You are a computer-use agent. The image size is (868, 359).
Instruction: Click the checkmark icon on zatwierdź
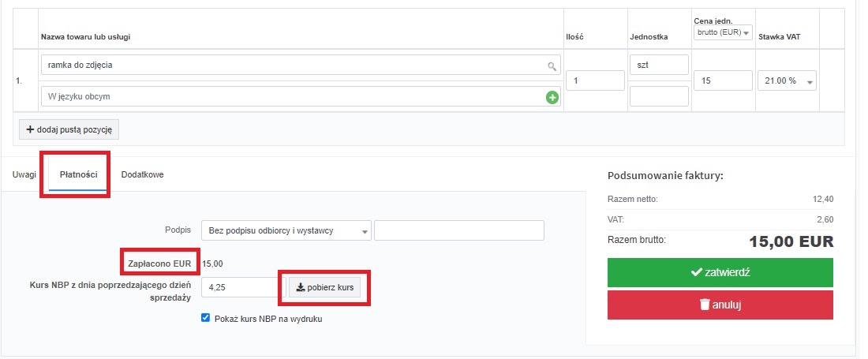(x=697, y=272)
